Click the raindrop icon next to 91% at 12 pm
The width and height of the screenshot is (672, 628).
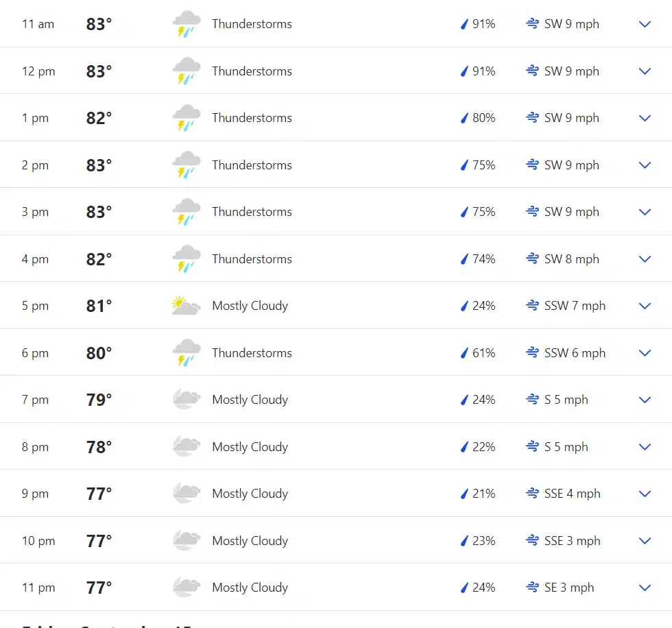[x=464, y=71]
